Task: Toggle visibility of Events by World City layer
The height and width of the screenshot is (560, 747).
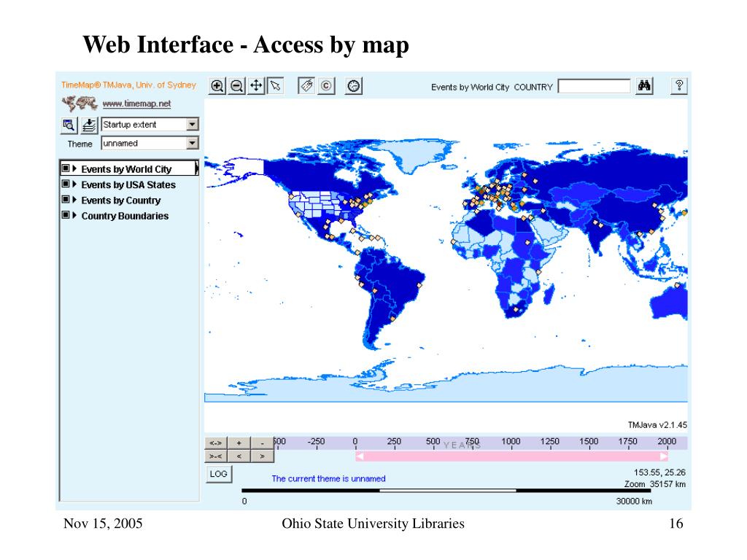Action: click(x=66, y=168)
